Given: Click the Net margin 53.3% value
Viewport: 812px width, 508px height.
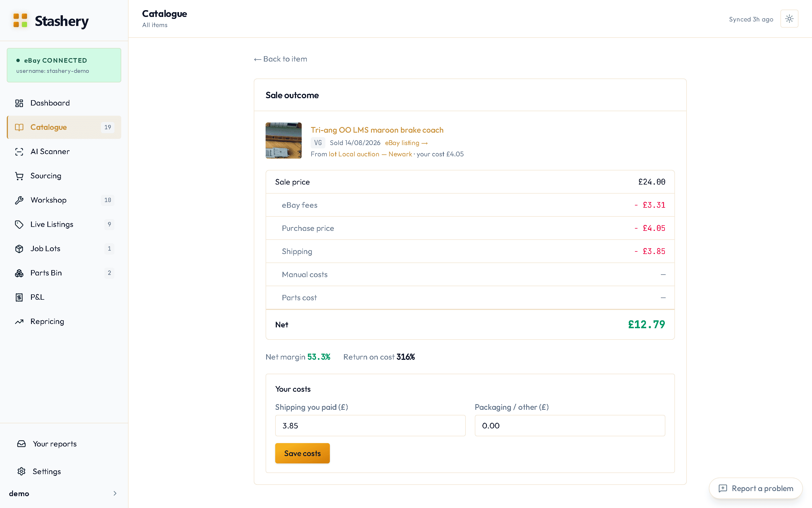Looking at the screenshot, I should click(319, 357).
